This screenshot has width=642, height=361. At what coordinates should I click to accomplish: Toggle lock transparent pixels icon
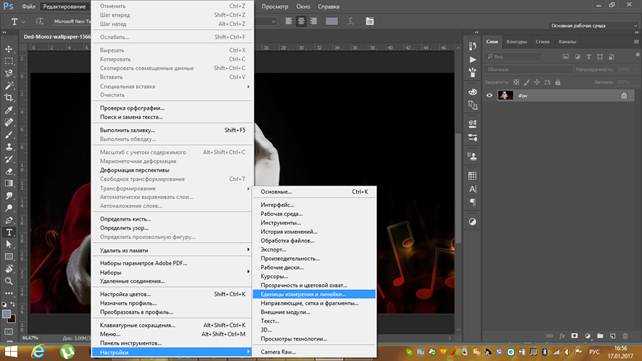pos(516,82)
